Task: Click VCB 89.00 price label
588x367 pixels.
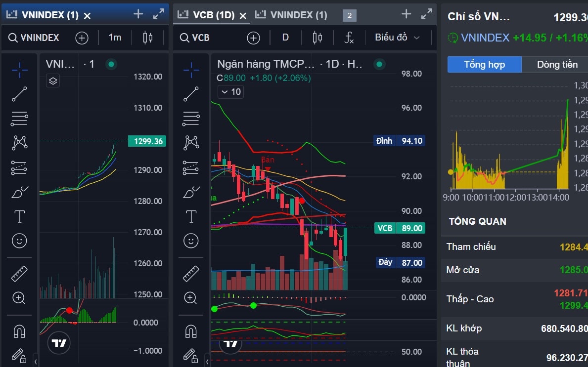Action: [400, 228]
